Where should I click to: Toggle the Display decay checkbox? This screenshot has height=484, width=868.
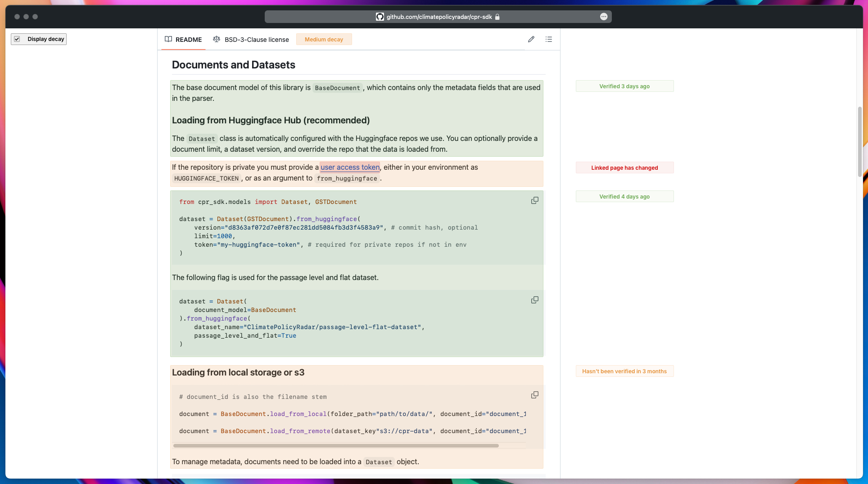(x=17, y=39)
